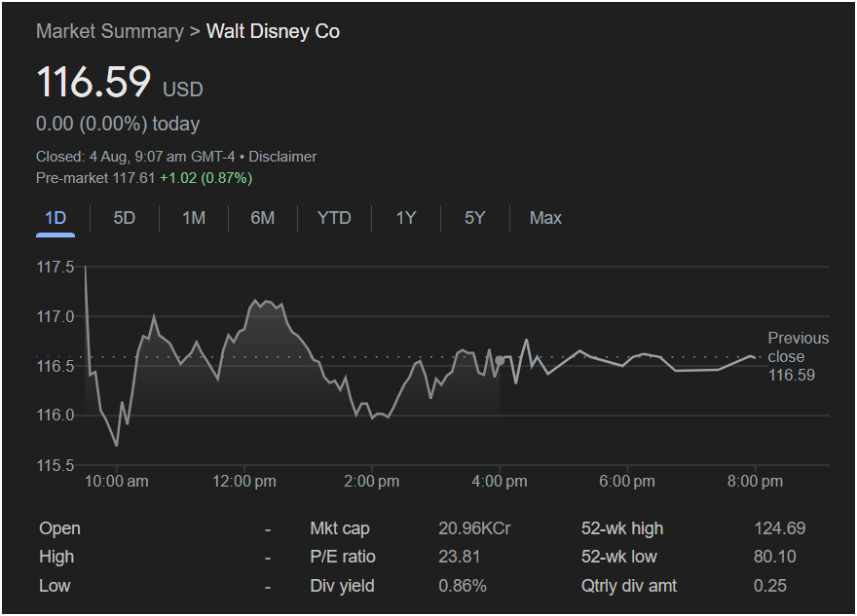Click the 'Div yield' label
The height and width of the screenshot is (616, 857).
342,586
